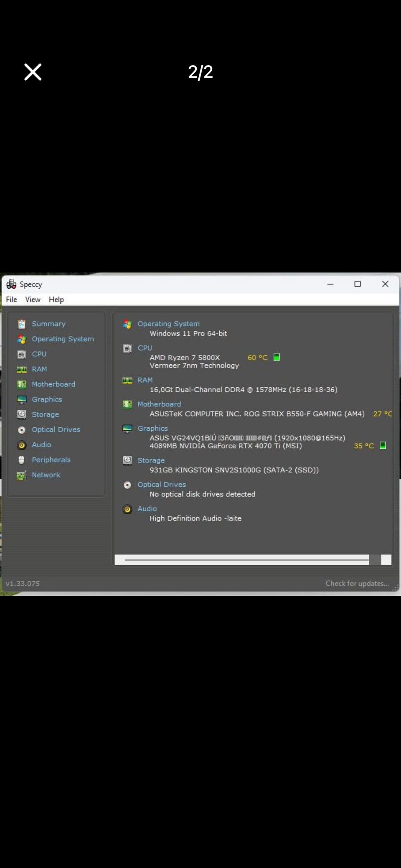401x868 pixels.
Task: Click the CPU temperature 60 °C reading
Action: point(257,358)
